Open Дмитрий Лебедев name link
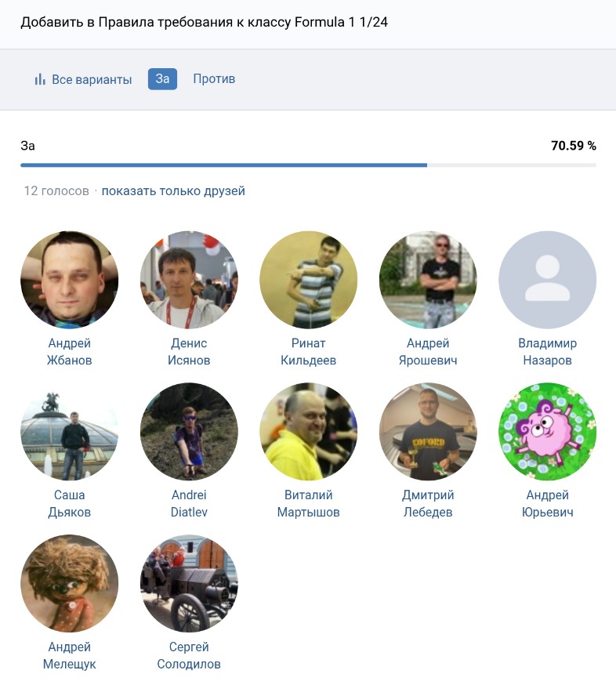The image size is (616, 685). 428,504
